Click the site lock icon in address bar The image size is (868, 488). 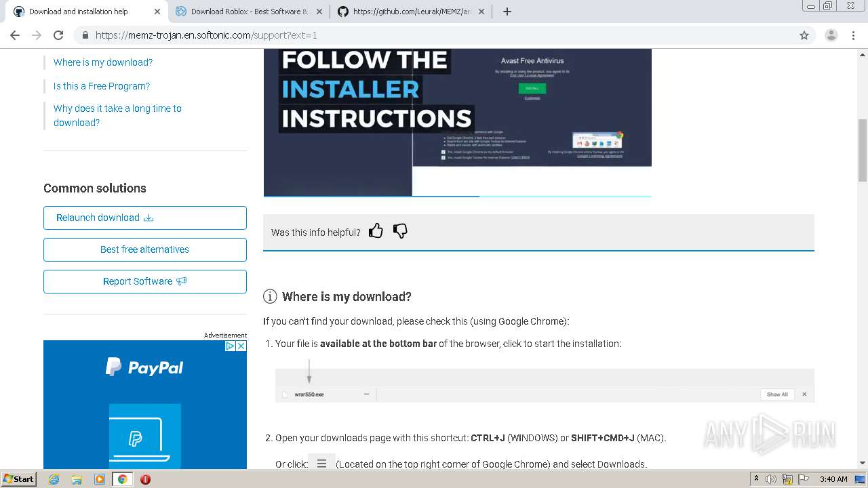85,35
